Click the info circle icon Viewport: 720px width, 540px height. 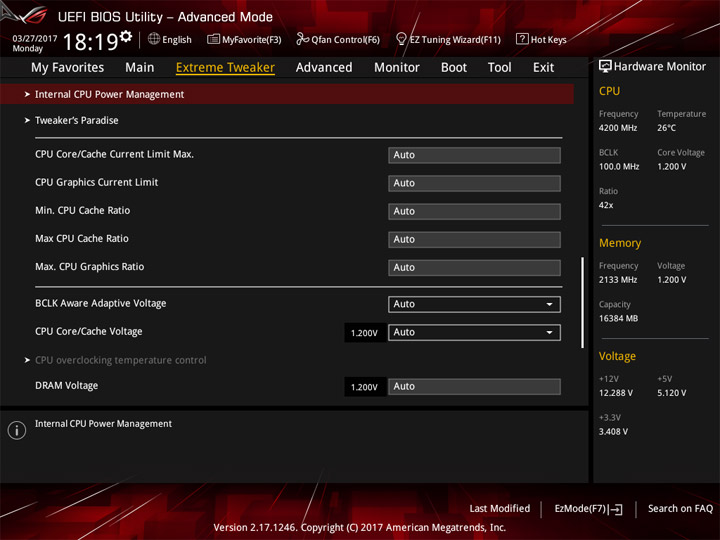pyautogui.click(x=17, y=430)
